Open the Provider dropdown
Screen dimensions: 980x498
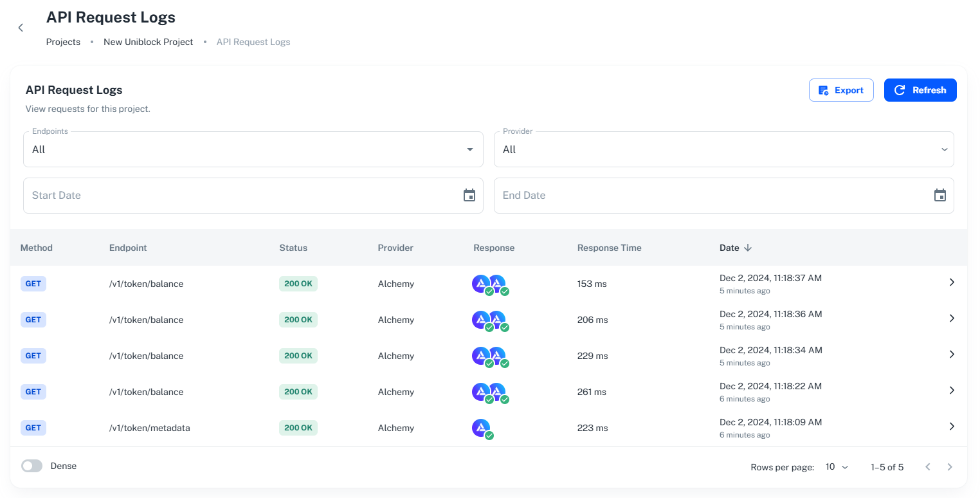(724, 149)
